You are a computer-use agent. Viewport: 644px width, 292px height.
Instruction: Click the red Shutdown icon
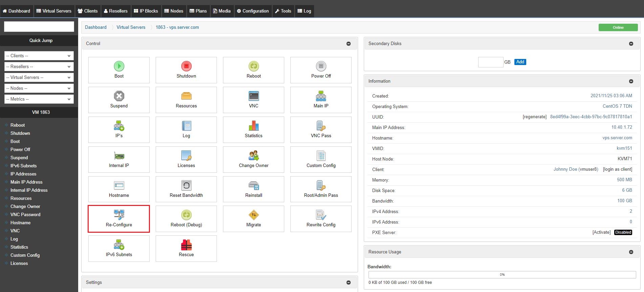click(x=186, y=66)
